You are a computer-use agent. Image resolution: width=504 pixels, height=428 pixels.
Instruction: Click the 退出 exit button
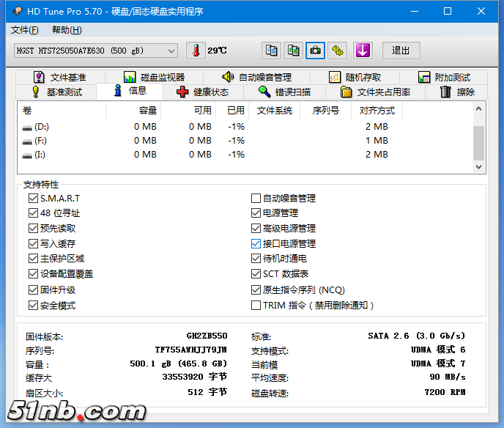401,51
